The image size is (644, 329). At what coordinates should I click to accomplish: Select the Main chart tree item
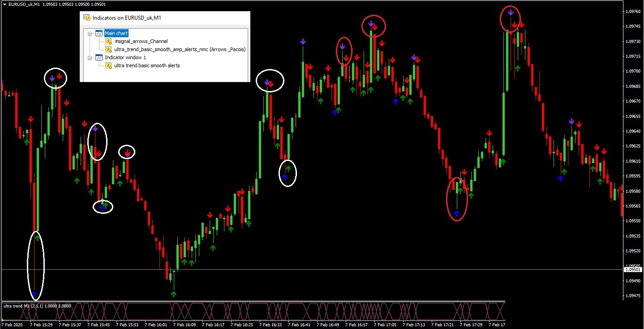click(x=116, y=33)
